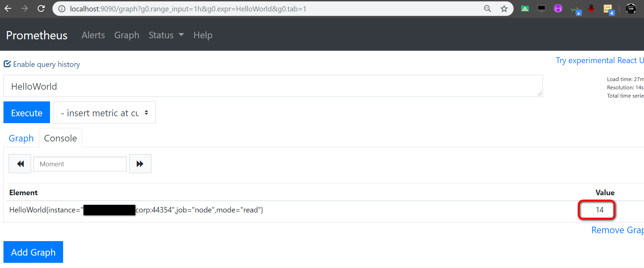Click the browser forward arrow
The image size is (644, 268).
point(24,9)
